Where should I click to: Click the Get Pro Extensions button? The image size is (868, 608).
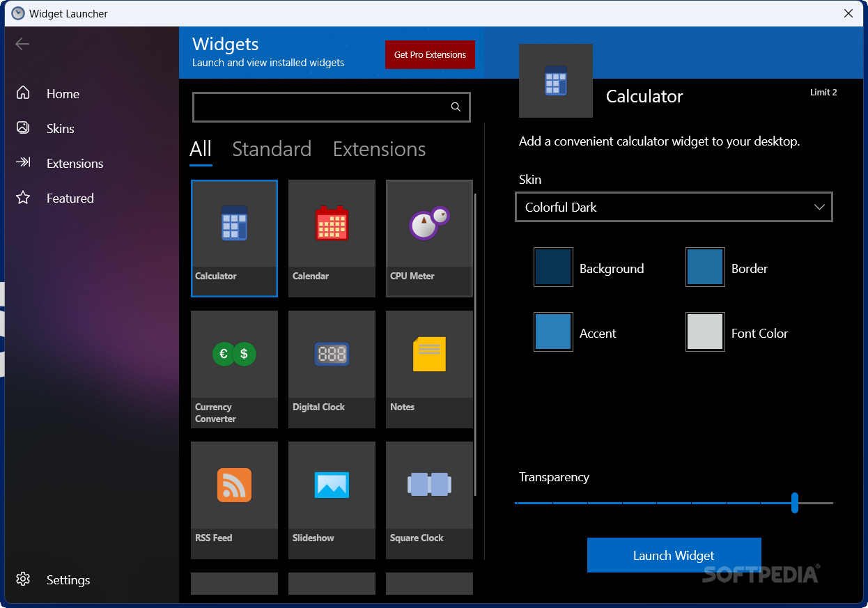click(x=430, y=54)
